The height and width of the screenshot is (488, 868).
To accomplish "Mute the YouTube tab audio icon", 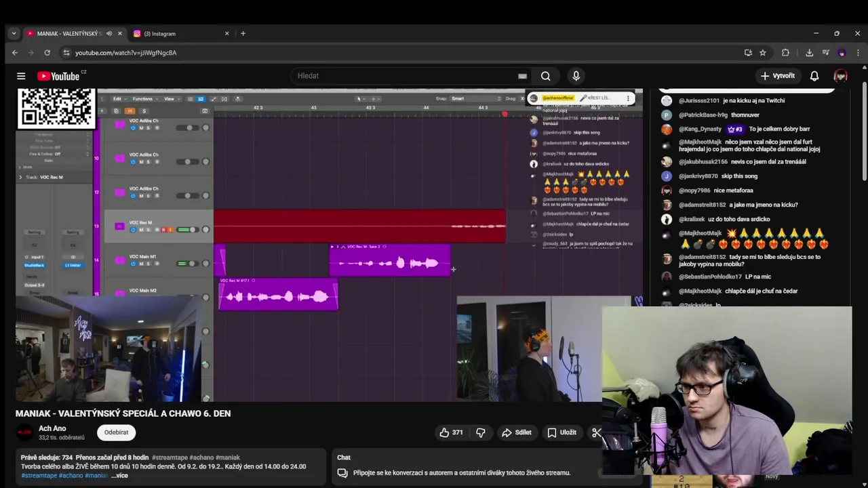I will [x=109, y=33].
